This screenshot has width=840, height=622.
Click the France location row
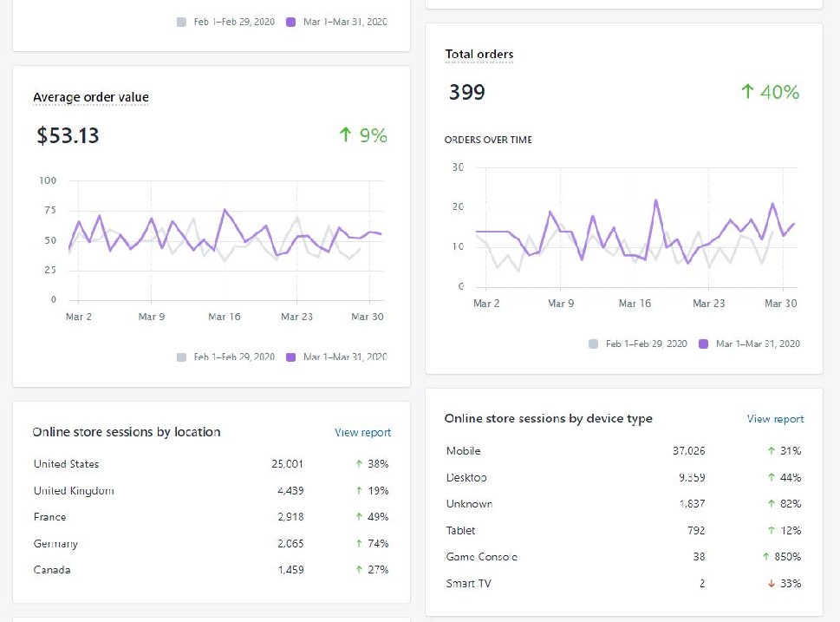tap(211, 517)
